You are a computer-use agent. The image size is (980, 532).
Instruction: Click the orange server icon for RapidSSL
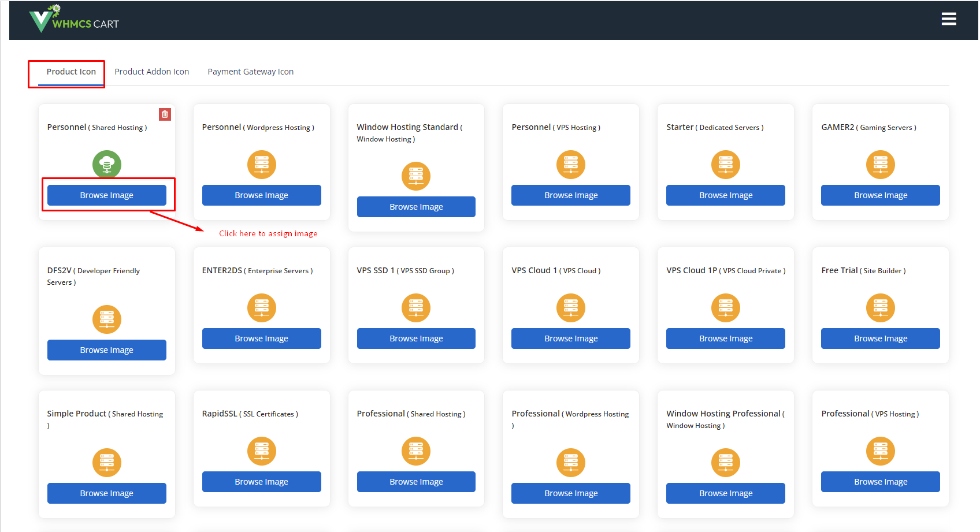pos(261,451)
